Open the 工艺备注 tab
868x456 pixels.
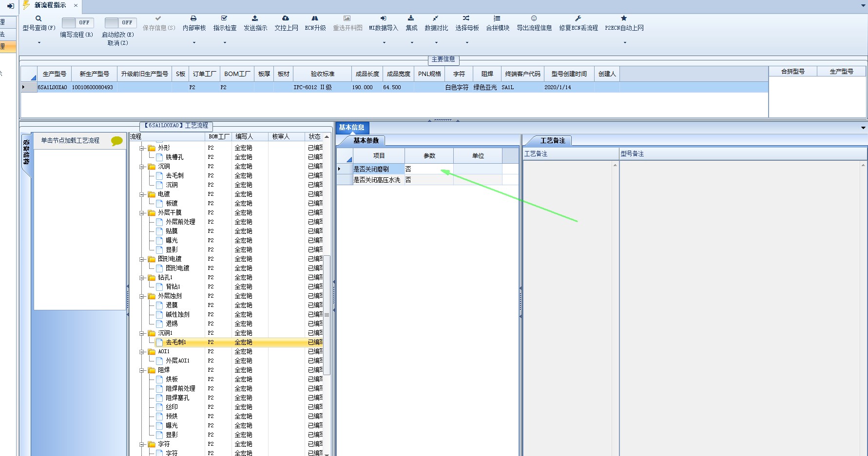coord(553,140)
